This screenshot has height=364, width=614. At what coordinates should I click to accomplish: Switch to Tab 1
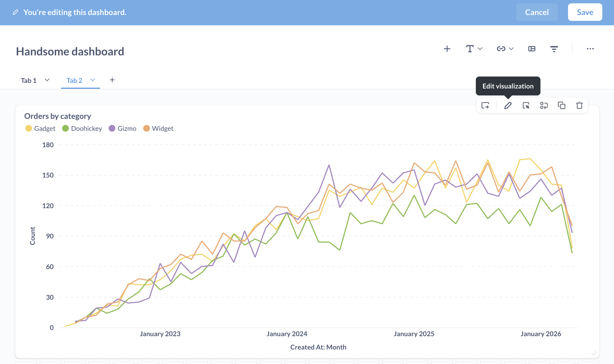coord(29,81)
